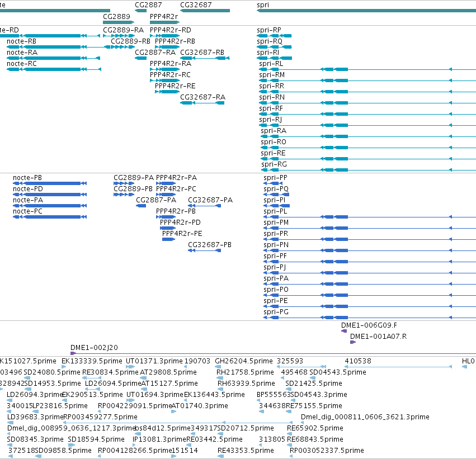Click CG32687-PB protein feature
The width and height of the screenshot is (476, 459).
204,250
